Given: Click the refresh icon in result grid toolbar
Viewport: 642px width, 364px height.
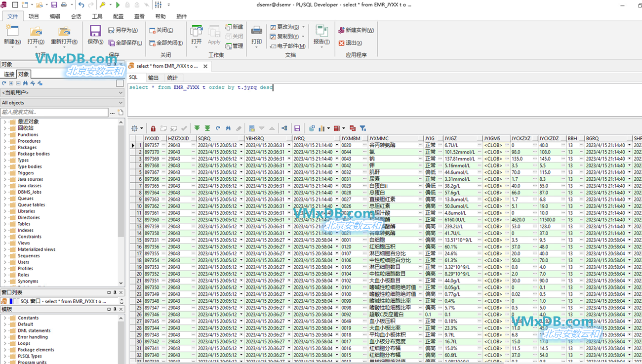Looking at the screenshot, I should pyautogui.click(x=218, y=128).
